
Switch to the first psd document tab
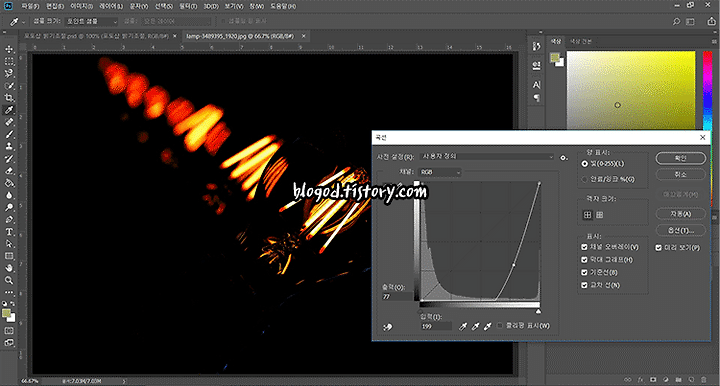pos(96,36)
